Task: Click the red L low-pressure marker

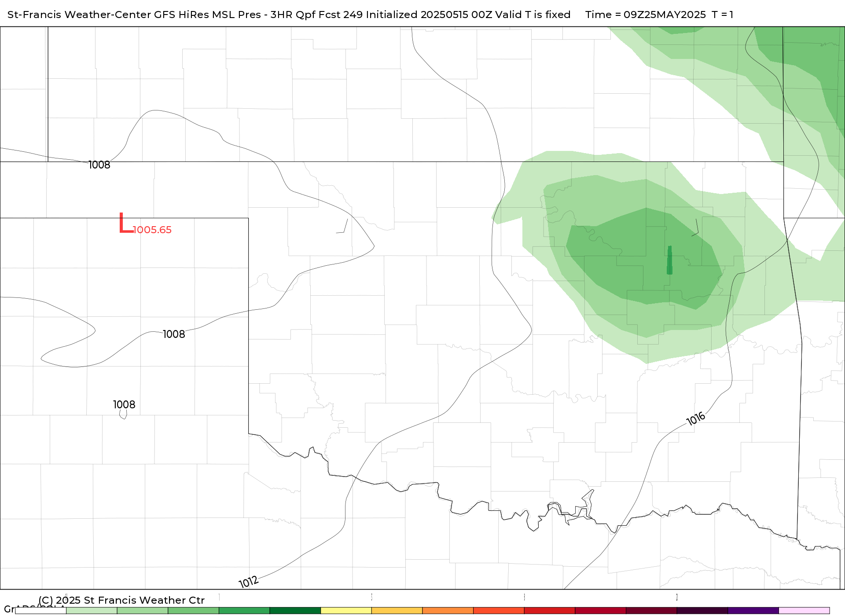Action: (x=126, y=223)
